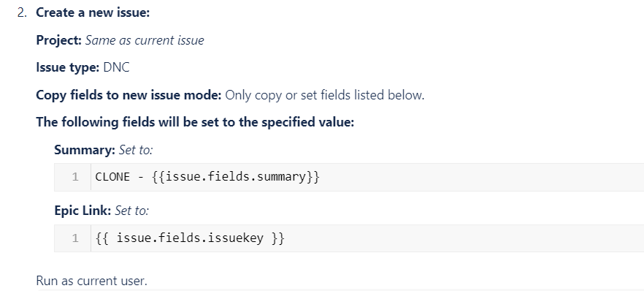
Task: Click list item number 2 marker
Action: (x=22, y=12)
